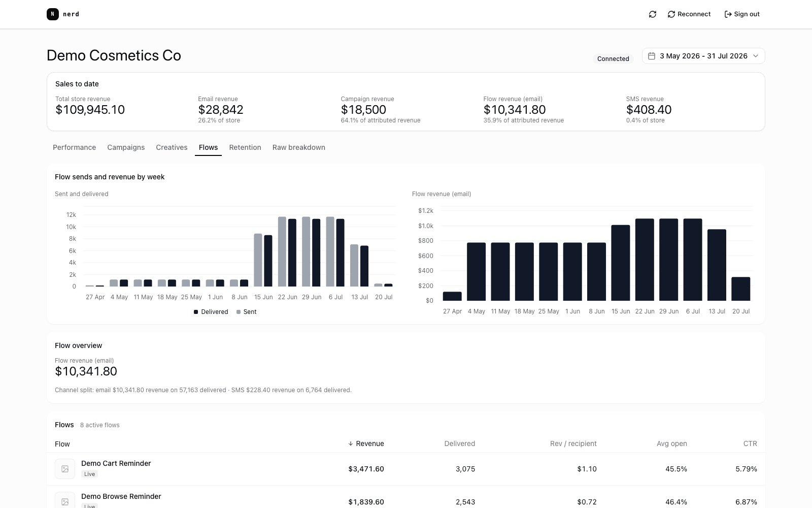Click the Flow column header
Screen dimensions: 812x508
tap(62, 444)
